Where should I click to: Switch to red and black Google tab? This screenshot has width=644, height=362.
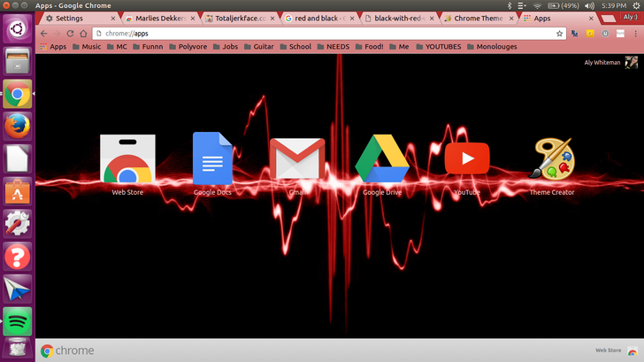click(320, 19)
